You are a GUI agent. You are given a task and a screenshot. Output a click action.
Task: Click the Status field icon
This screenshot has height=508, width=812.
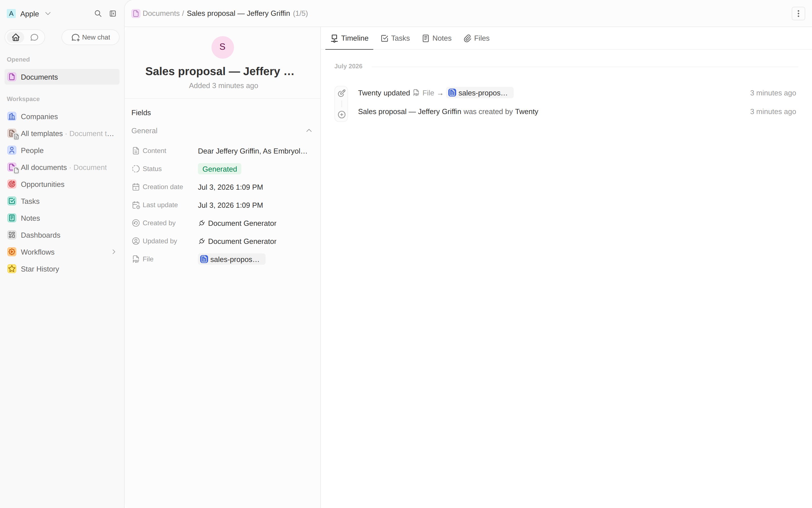pyautogui.click(x=136, y=169)
